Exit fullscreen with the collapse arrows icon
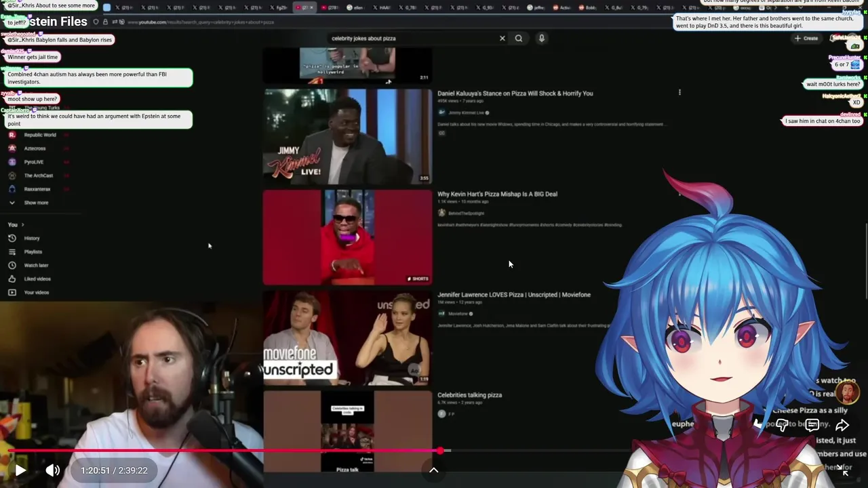Image resolution: width=868 pixels, height=488 pixels. pyautogui.click(x=843, y=469)
